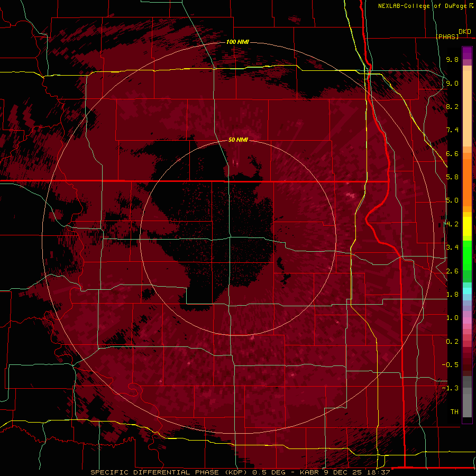Click the '[PHAS]' legend label

pyautogui.click(x=447, y=36)
